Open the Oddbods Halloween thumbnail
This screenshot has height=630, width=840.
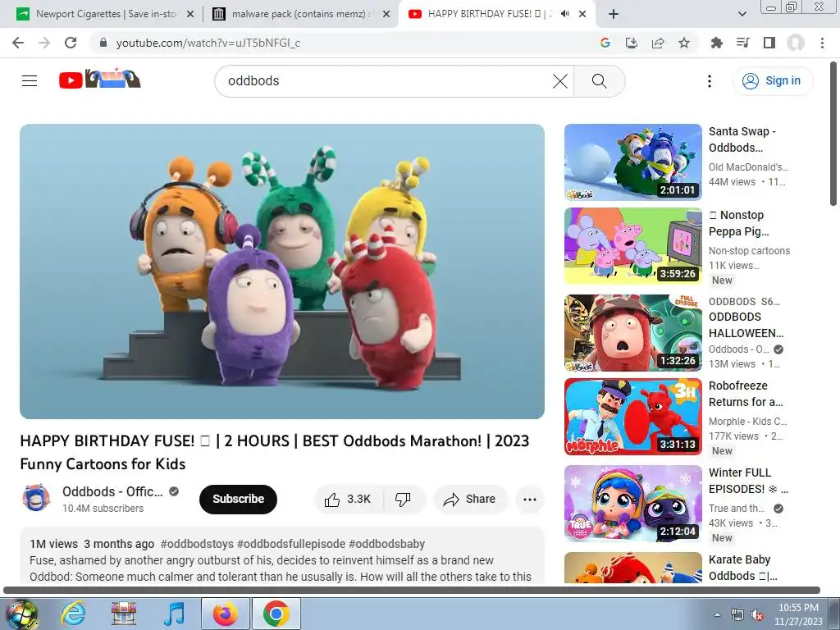[632, 333]
